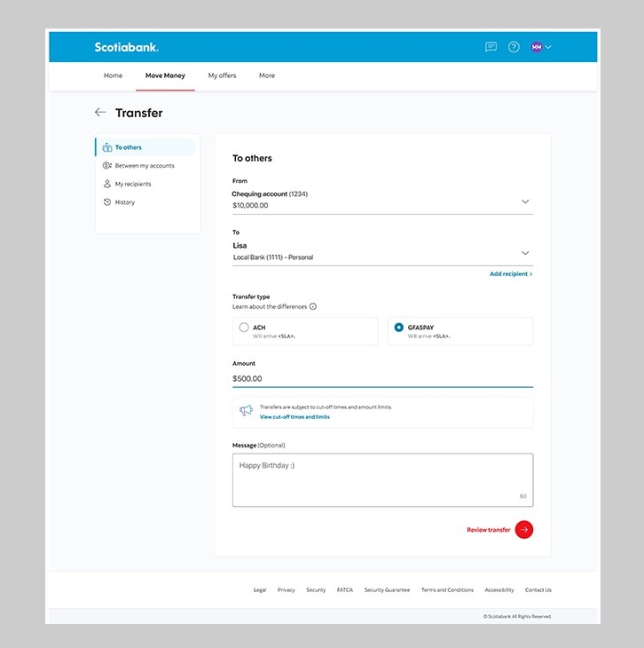
Task: Click the Amount input field
Action: tap(381, 378)
